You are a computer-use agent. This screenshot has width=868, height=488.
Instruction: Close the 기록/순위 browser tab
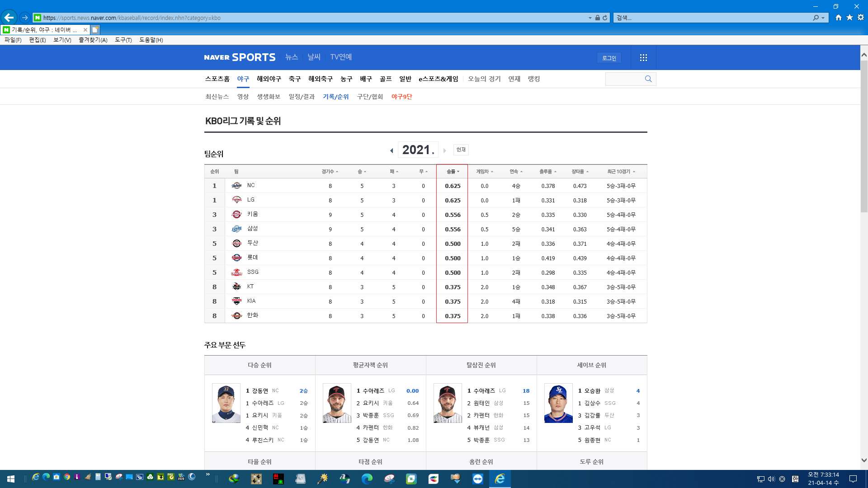point(85,30)
